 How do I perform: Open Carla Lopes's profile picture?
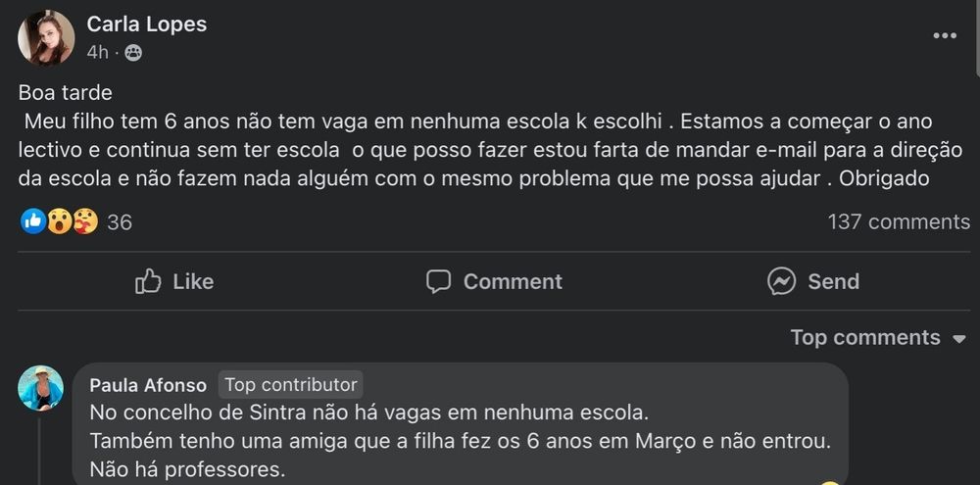pos(46,38)
